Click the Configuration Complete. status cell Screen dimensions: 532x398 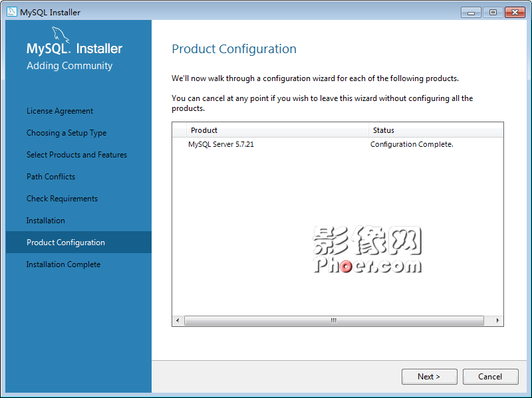pyautogui.click(x=412, y=144)
